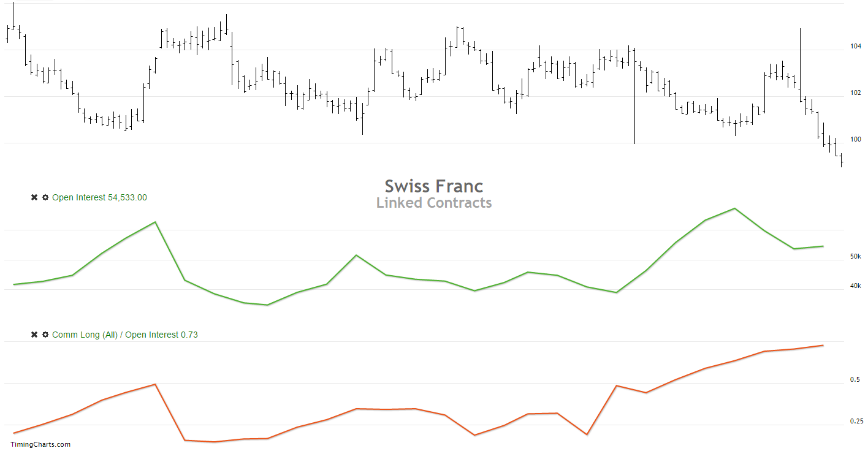
Task: Click the Open Interest 54,533.00 label
Action: pos(99,197)
